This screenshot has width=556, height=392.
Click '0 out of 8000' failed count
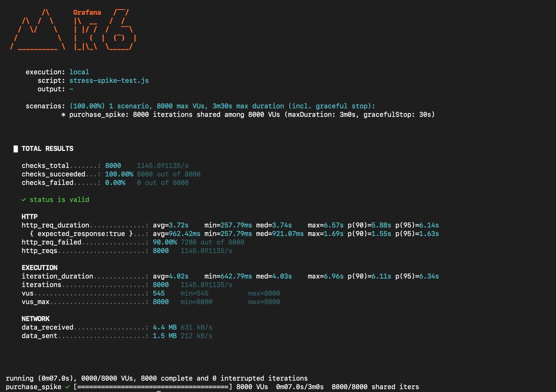pyautogui.click(x=163, y=182)
